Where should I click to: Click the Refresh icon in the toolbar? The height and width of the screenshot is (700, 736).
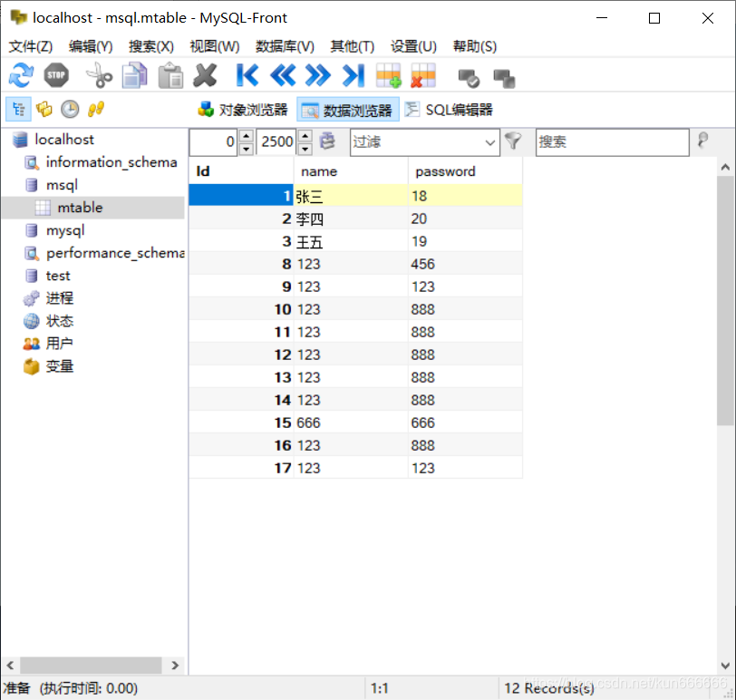[x=20, y=75]
